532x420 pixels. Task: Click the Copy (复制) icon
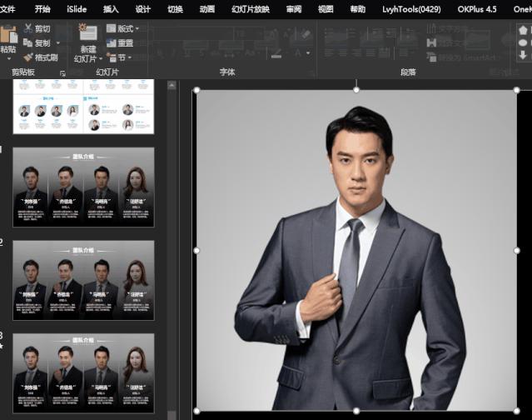[x=28, y=42]
